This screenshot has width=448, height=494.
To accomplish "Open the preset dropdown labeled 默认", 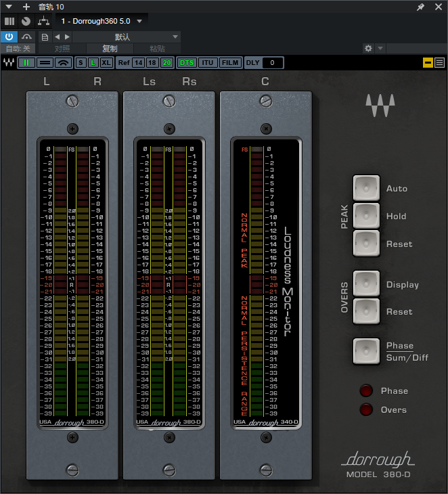I will coord(126,37).
